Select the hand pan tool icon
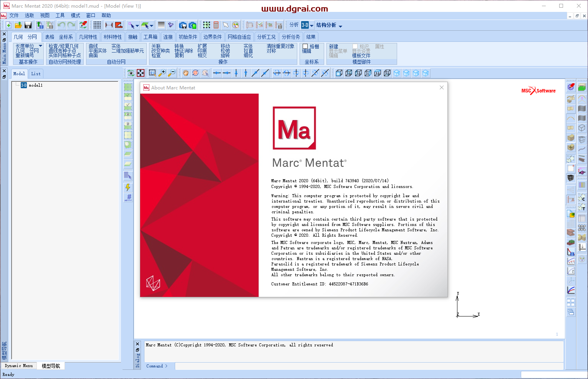 [186, 73]
